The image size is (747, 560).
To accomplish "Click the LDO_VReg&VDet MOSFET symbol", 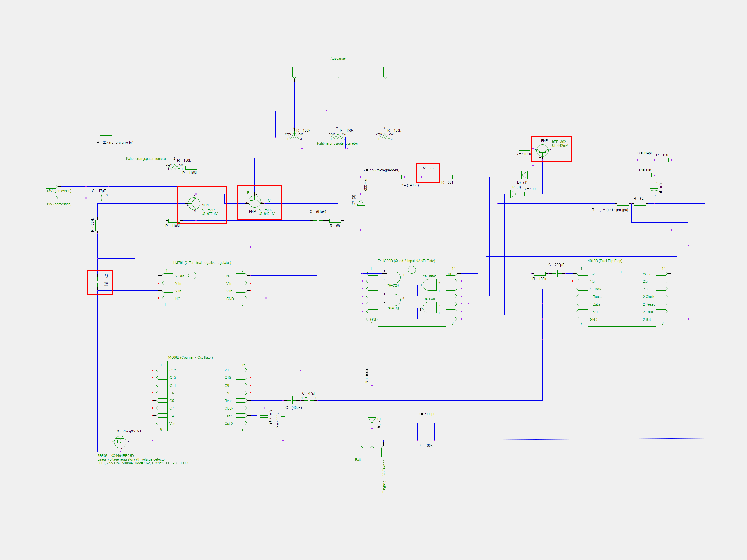I will [120, 442].
